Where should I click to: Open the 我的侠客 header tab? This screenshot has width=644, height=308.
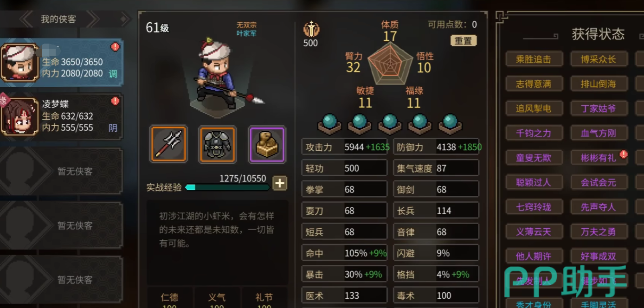pos(58,19)
